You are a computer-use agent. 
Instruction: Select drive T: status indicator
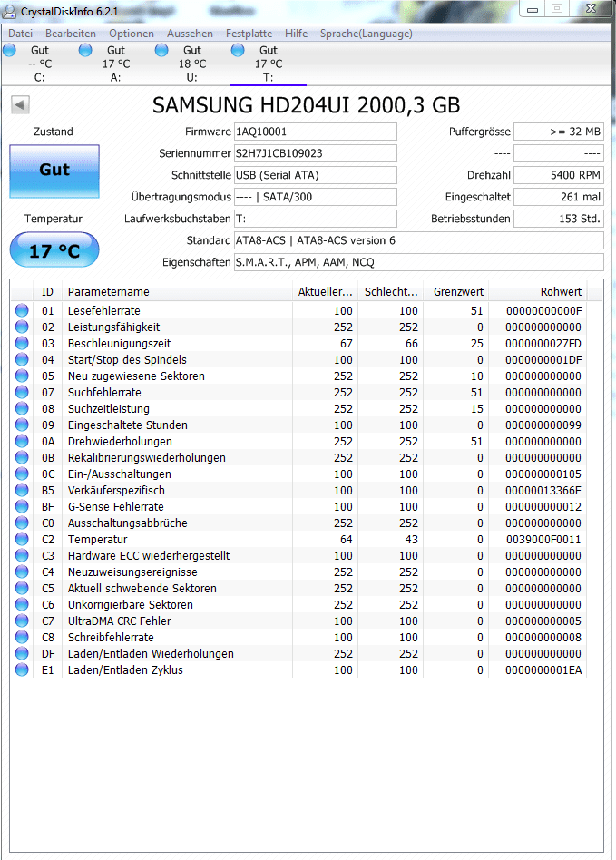coord(238,51)
